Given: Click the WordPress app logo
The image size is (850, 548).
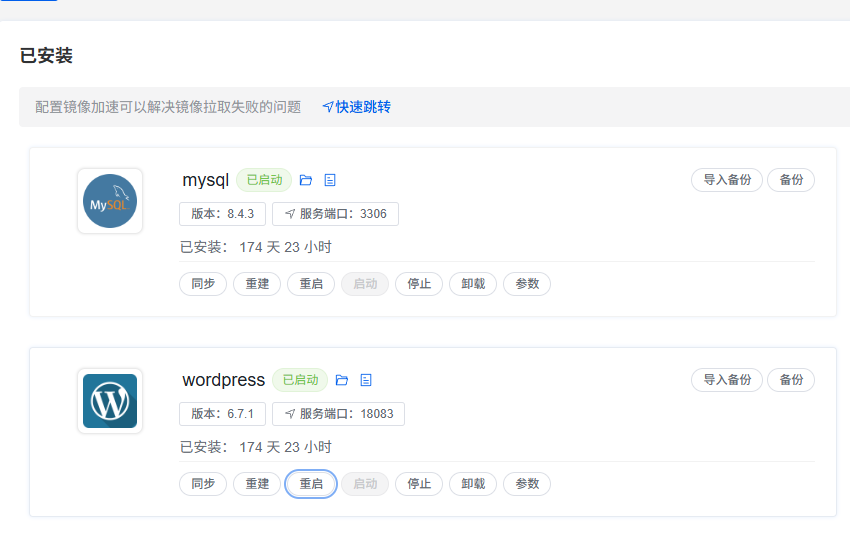Looking at the screenshot, I should coord(110,401).
